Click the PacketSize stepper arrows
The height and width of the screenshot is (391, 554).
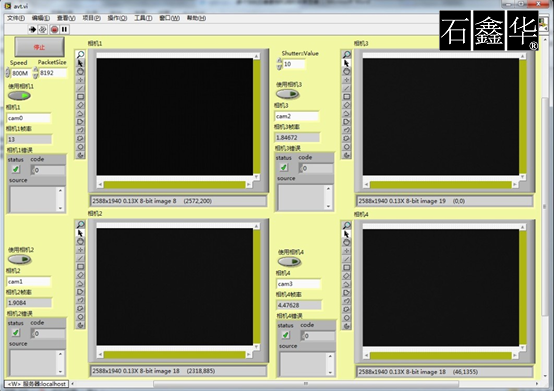[x=36, y=73]
